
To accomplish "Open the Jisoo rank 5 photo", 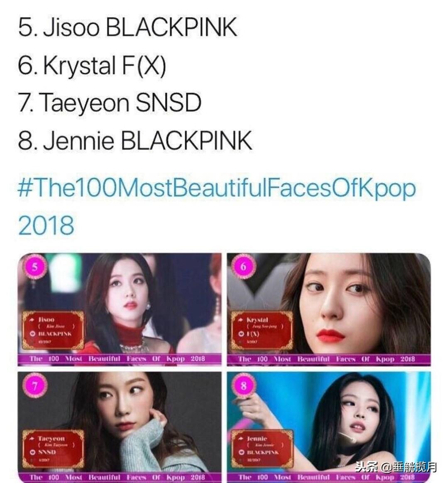I will (x=120, y=309).
